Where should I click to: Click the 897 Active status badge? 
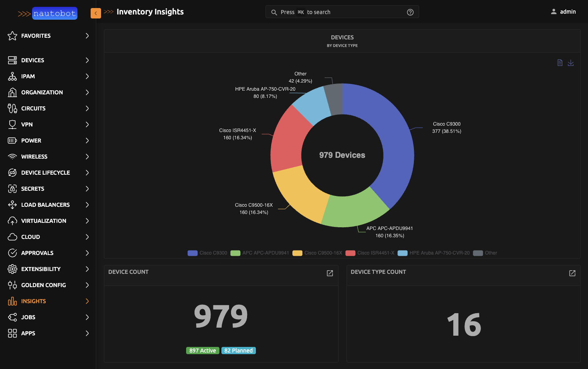(203, 350)
